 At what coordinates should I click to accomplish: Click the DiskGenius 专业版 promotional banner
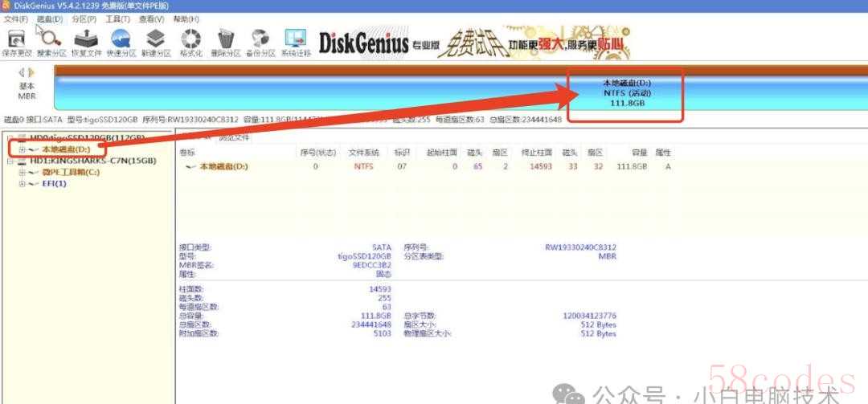click(475, 42)
